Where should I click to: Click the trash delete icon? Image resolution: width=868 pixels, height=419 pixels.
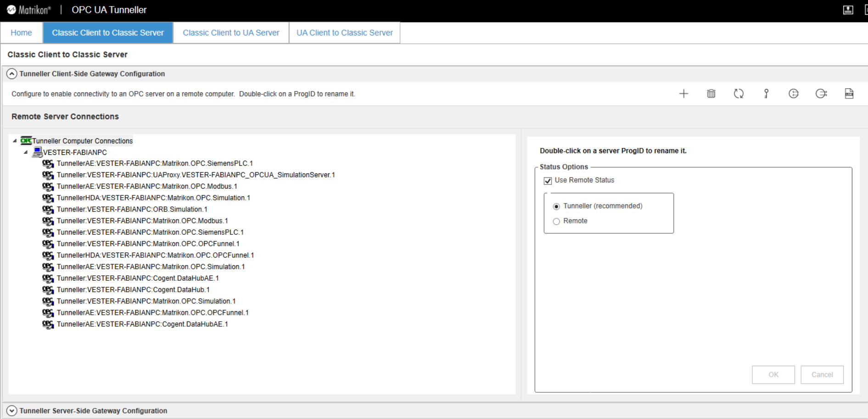click(x=711, y=94)
